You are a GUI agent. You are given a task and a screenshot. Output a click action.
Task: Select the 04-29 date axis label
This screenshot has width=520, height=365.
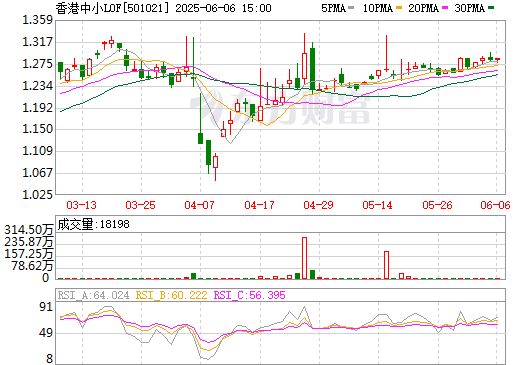(318, 205)
